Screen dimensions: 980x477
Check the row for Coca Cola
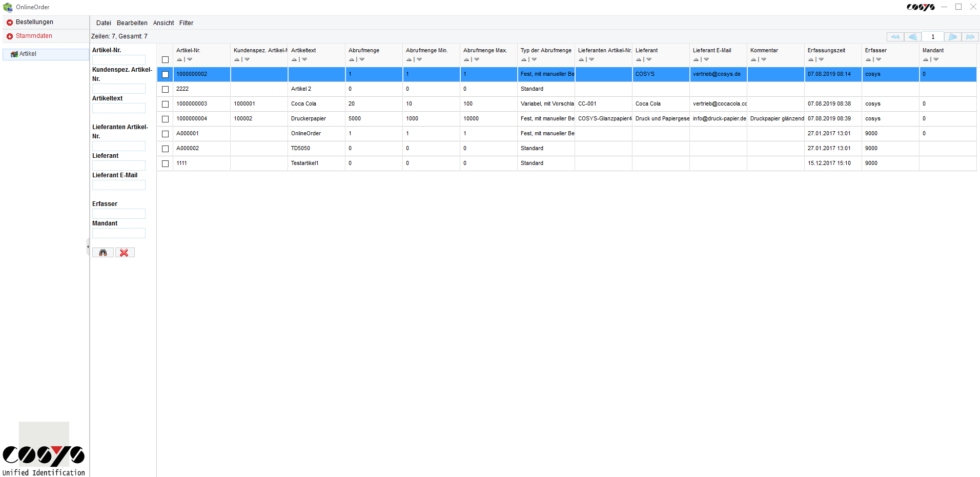(x=165, y=104)
